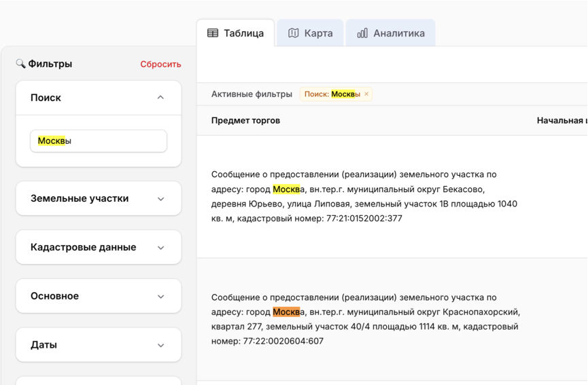588x385 pixels.
Task: Click the map icon on Карта tab
Action: click(x=294, y=33)
